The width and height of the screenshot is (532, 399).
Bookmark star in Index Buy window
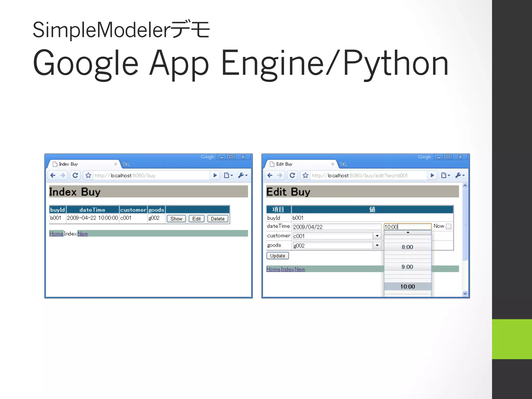[88, 175]
